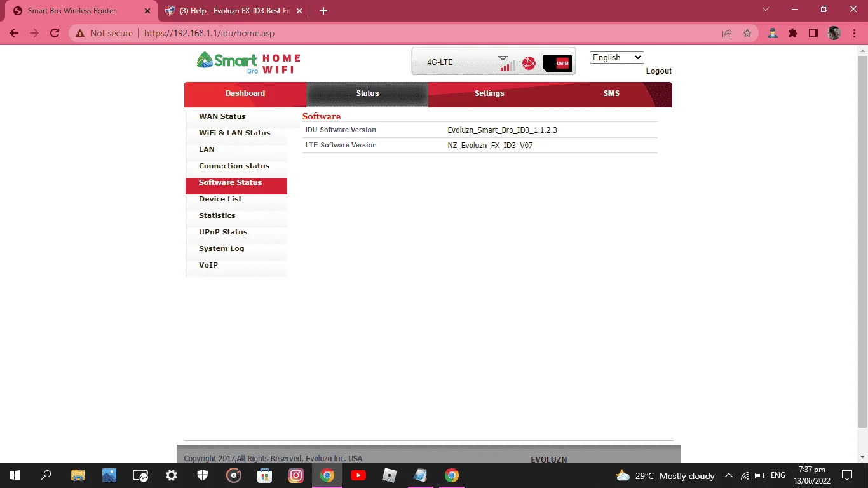Click the weather widget 29°C Mostly cloudy
The width and height of the screenshot is (868, 488).
tap(665, 476)
